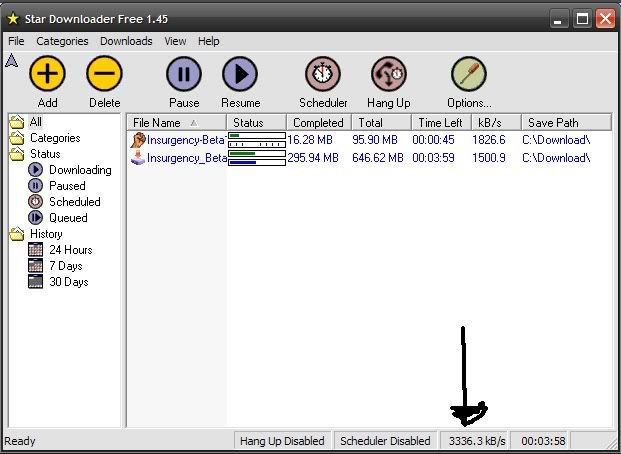This screenshot has height=454, width=621.
Task: Pause downloads with the Pause icon
Action: click(184, 74)
